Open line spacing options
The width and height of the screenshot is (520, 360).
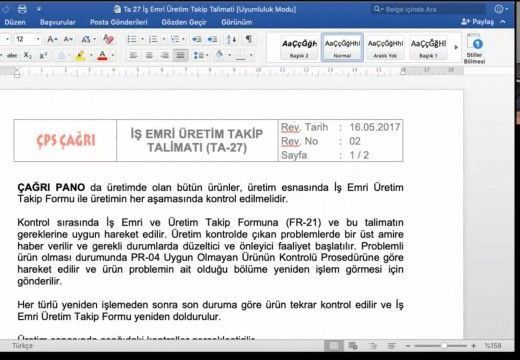pos(199,56)
